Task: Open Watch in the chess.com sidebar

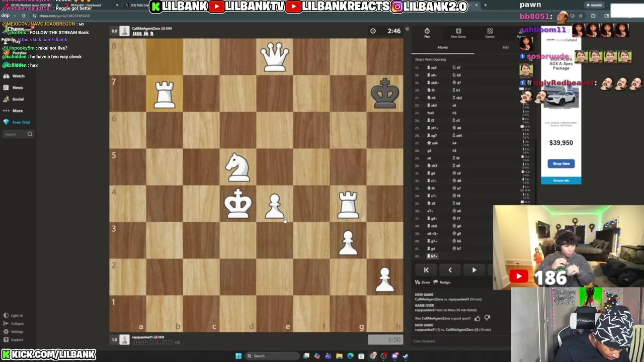Action: pos(14,76)
